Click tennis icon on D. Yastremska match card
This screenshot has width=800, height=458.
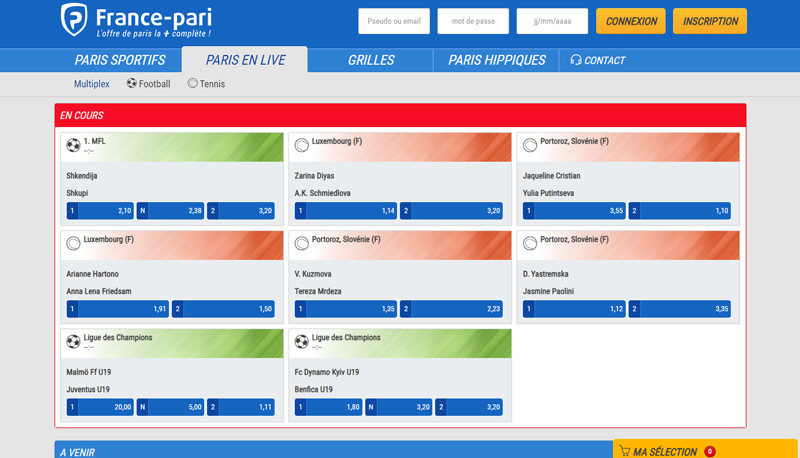530,243
